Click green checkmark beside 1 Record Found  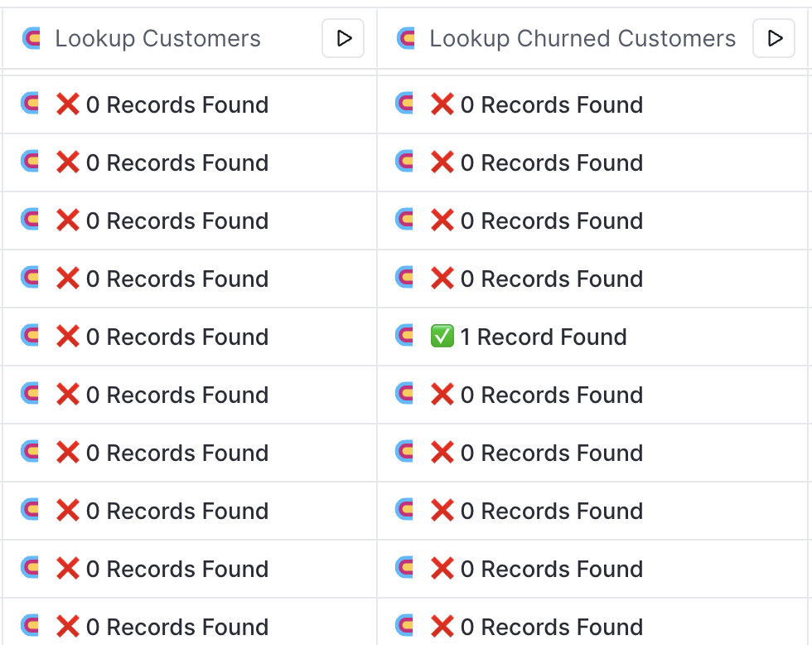click(442, 337)
